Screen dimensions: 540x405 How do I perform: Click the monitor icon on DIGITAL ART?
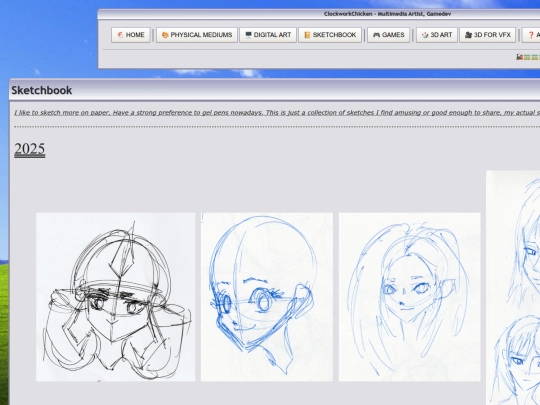248,35
